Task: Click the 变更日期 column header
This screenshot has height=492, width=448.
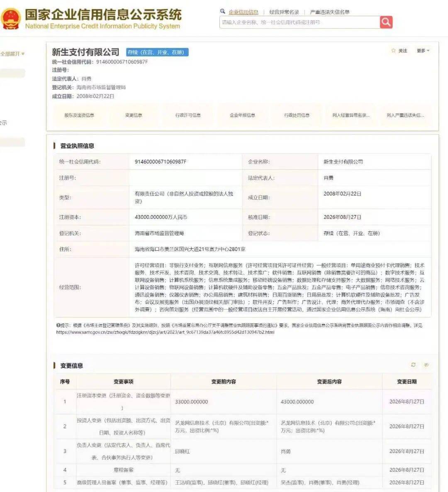Action: tap(407, 382)
